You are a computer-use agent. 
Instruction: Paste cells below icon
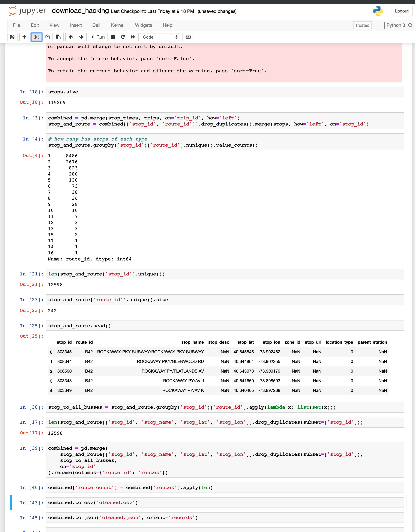pyautogui.click(x=58, y=37)
